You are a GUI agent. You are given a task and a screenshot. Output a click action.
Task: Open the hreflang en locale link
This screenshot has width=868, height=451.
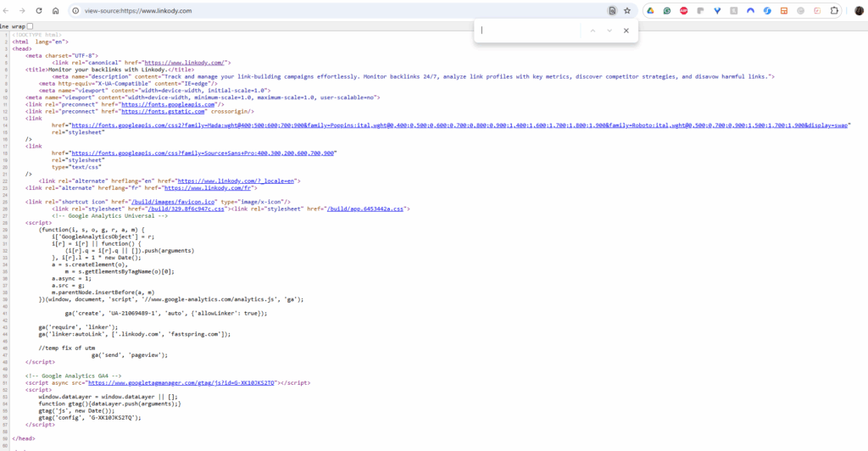pyautogui.click(x=236, y=181)
